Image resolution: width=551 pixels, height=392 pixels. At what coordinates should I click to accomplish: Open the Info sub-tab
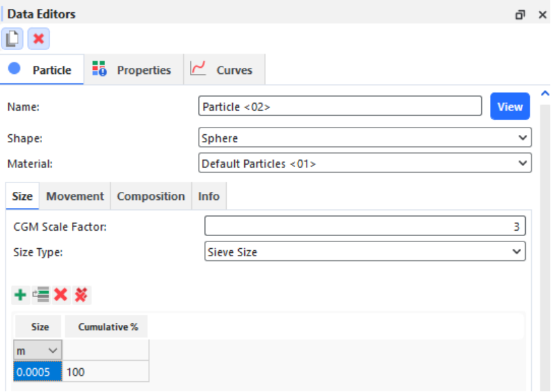pos(209,196)
